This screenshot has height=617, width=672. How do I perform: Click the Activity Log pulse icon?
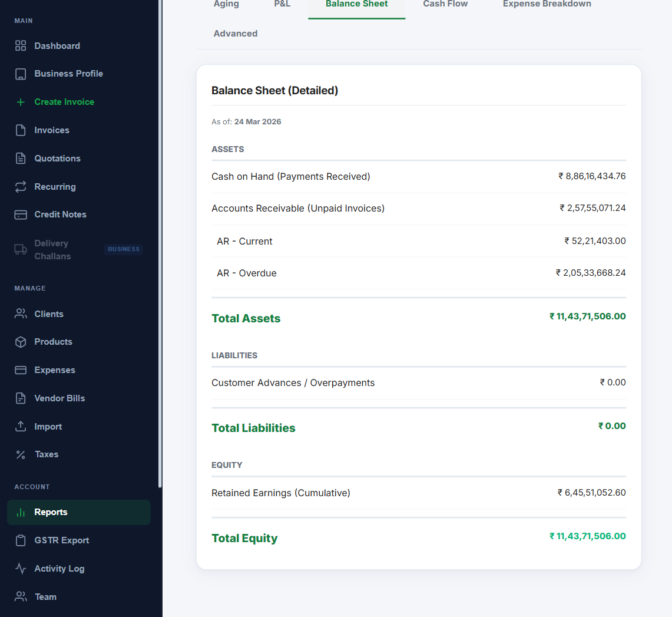click(21, 569)
